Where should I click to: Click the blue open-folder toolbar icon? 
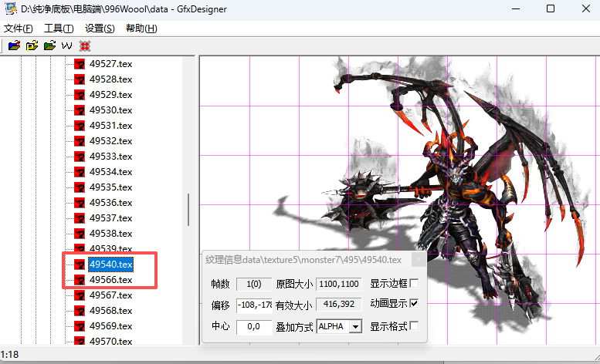(14, 45)
